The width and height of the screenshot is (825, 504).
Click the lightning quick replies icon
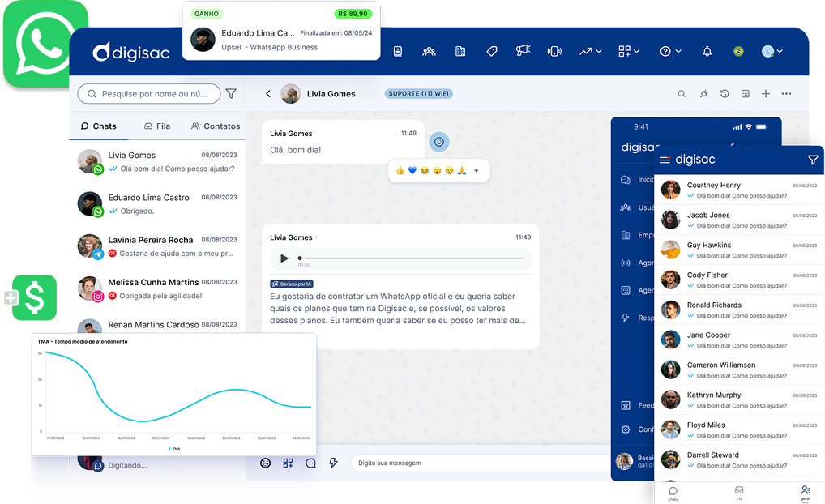click(x=333, y=463)
